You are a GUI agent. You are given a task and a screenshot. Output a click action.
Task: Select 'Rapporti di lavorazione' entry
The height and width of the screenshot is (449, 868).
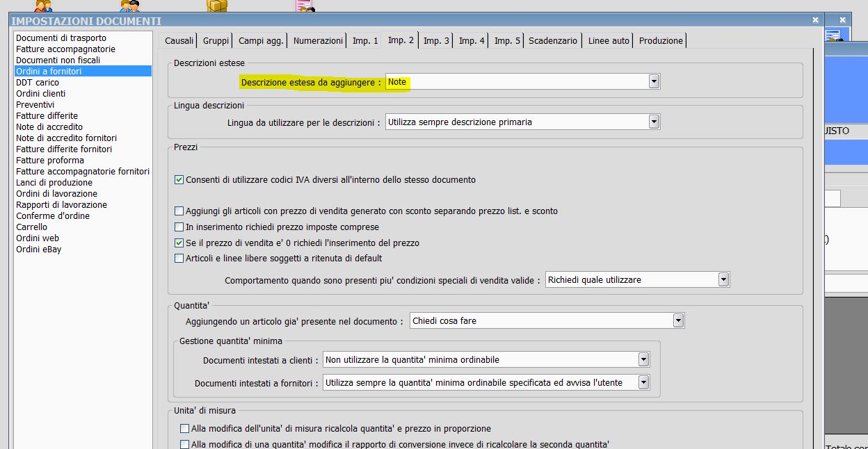(x=83, y=205)
